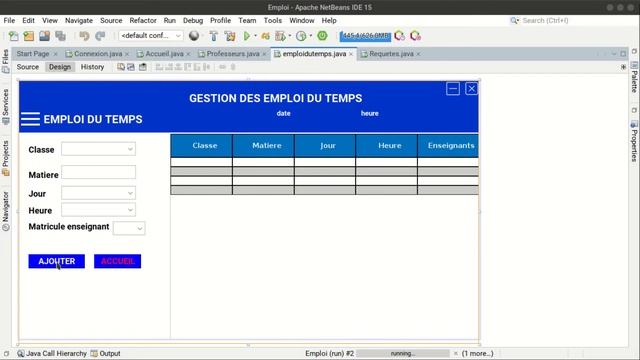
Task: Open the Jour combo box
Action: [98, 193]
